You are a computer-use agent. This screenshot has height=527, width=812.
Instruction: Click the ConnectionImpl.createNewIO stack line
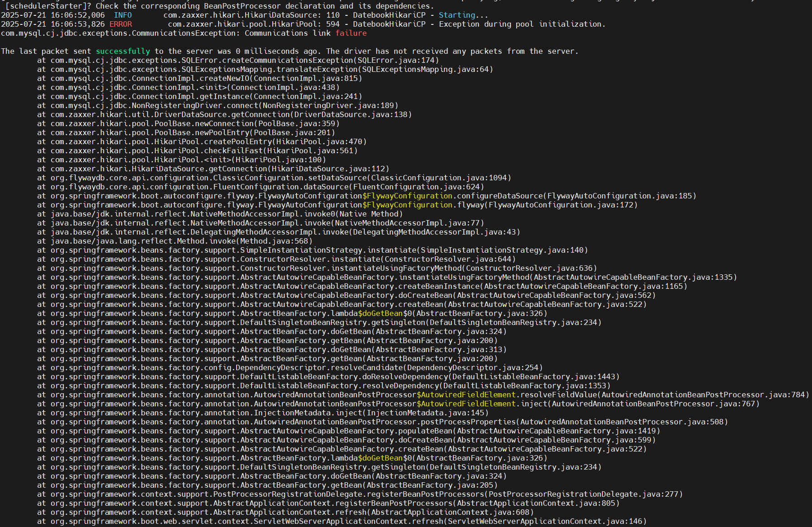tap(200, 79)
